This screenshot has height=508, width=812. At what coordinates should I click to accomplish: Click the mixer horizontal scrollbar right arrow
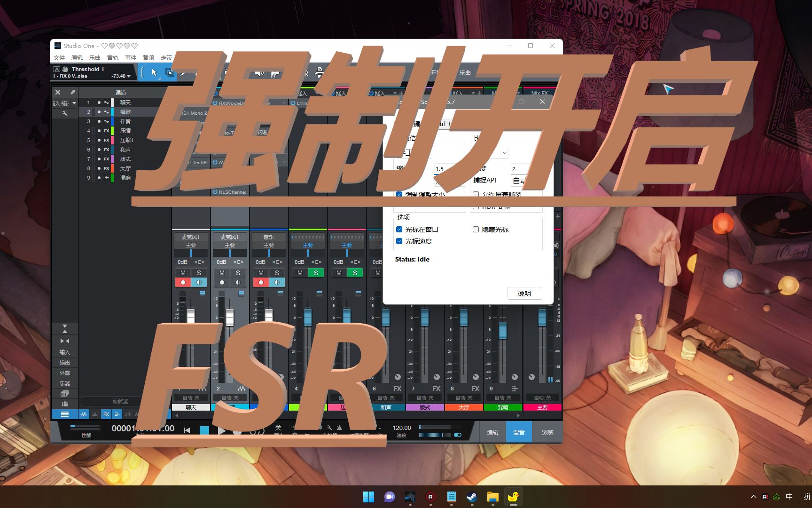click(518, 415)
